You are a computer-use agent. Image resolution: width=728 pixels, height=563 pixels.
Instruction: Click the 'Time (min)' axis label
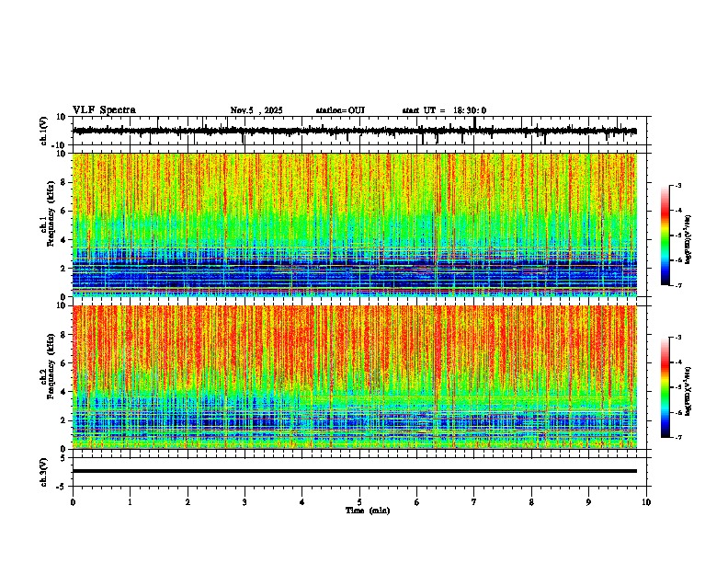pyautogui.click(x=368, y=511)
